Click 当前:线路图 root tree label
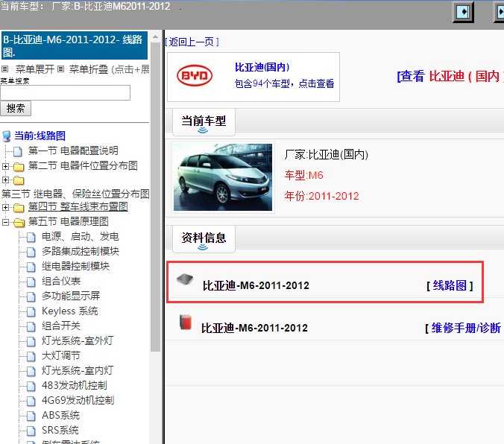Screen dimensions: 504x444 (40, 136)
